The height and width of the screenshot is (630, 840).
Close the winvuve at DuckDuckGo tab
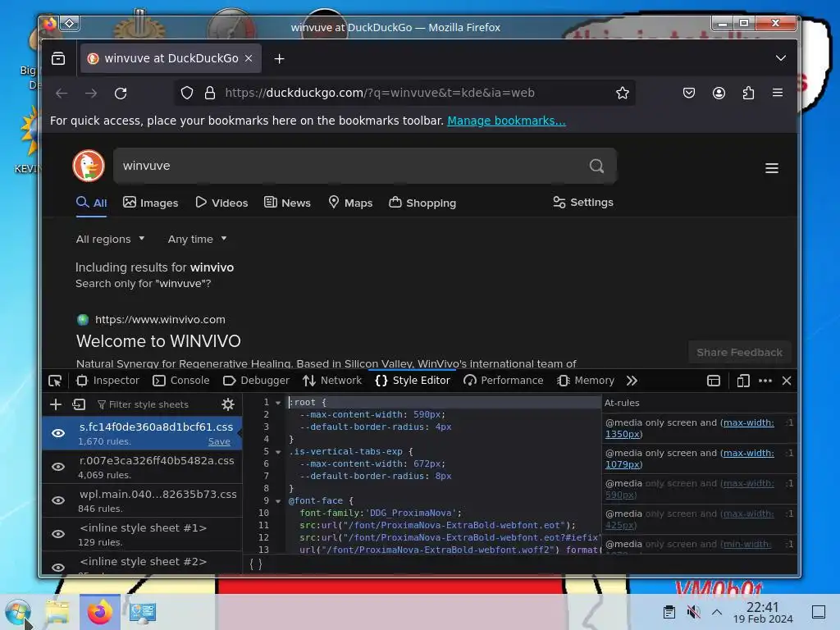coord(249,58)
